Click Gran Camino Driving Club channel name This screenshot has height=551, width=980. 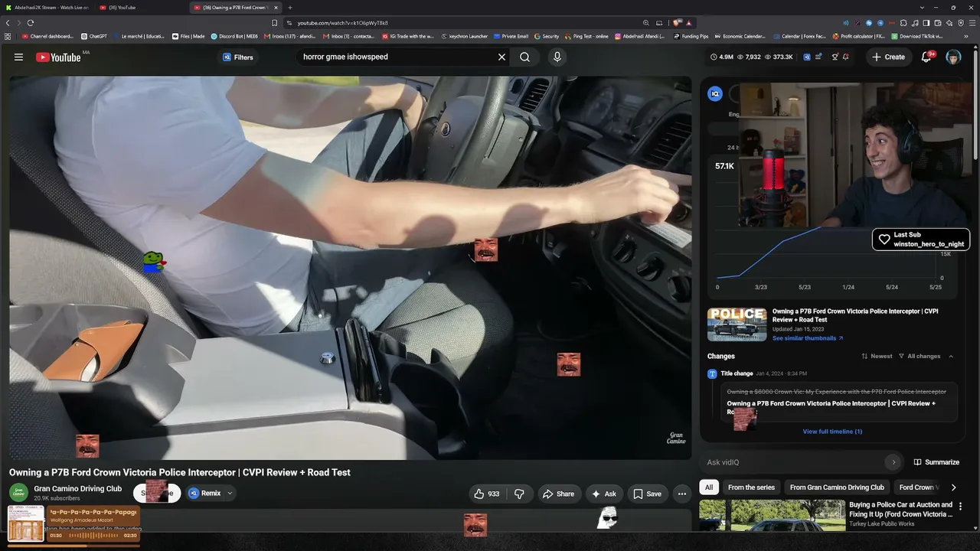tap(77, 488)
